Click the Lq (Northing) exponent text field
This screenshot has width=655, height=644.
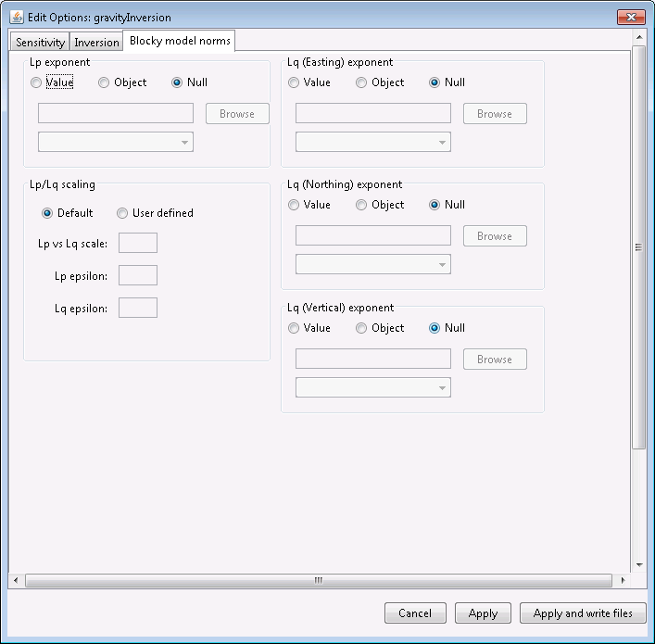tap(373, 235)
